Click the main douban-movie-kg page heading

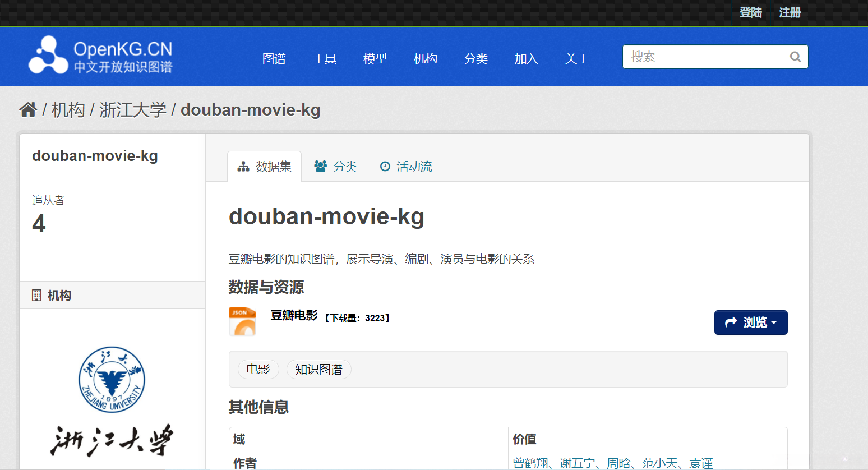point(326,216)
